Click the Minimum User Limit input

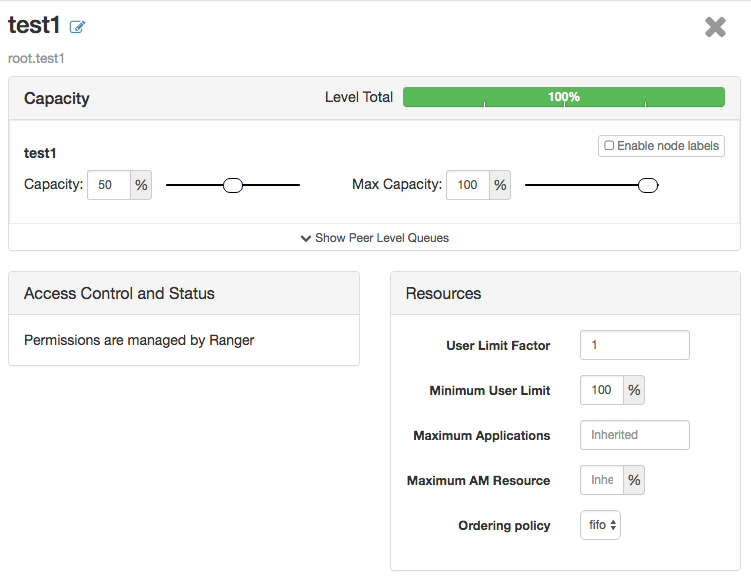[602, 390]
